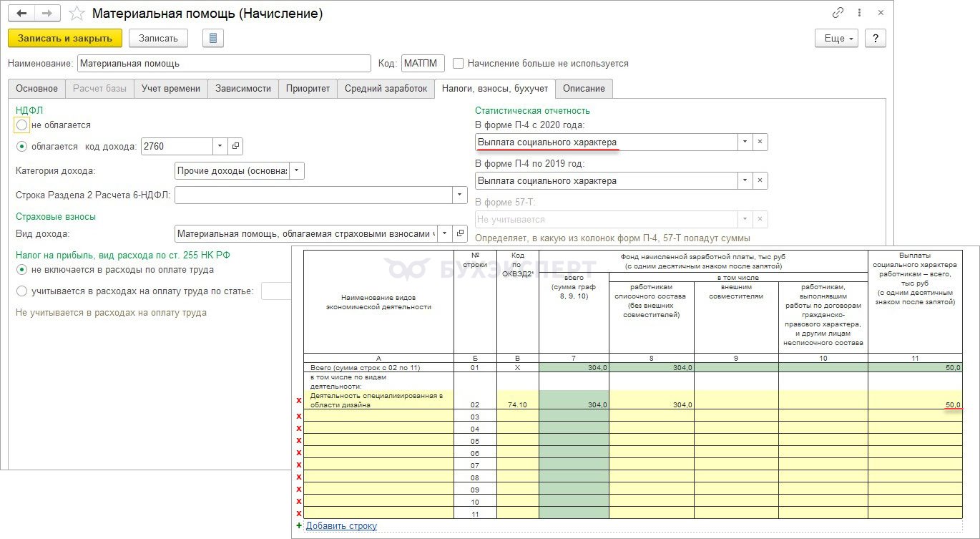The height and width of the screenshot is (539, 980).
Task: Open the Средний заработок tab
Action: [x=386, y=89]
